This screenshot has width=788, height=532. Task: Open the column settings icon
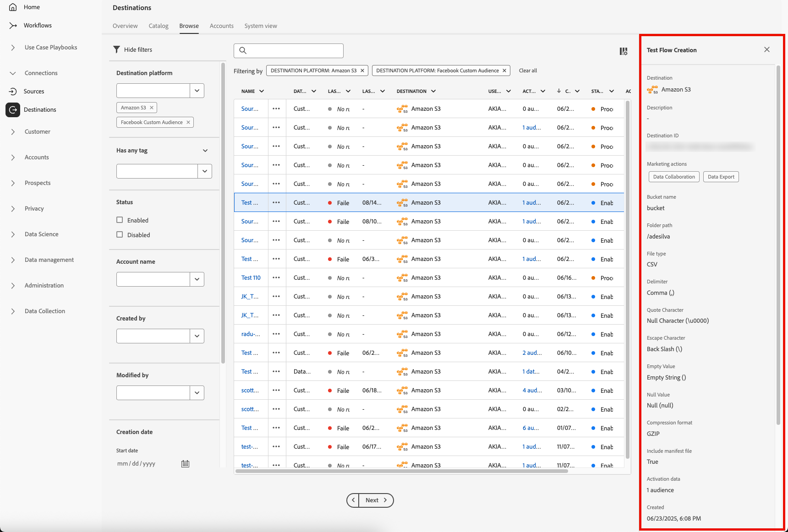624,51
